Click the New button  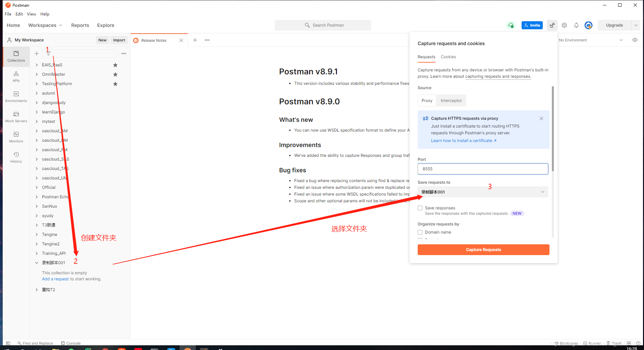[x=102, y=40]
